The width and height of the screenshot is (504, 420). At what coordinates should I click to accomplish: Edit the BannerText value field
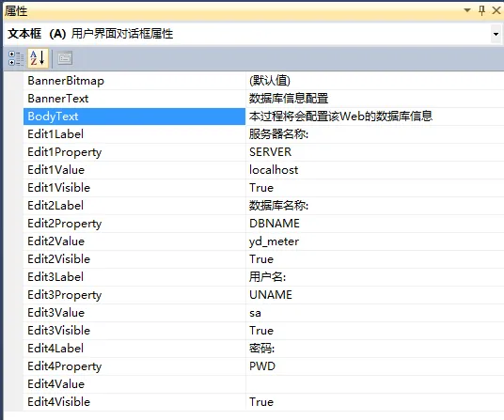click(375, 99)
